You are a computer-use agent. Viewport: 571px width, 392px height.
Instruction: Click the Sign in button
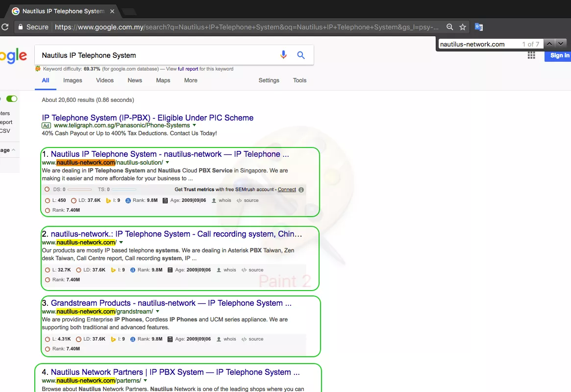(559, 55)
